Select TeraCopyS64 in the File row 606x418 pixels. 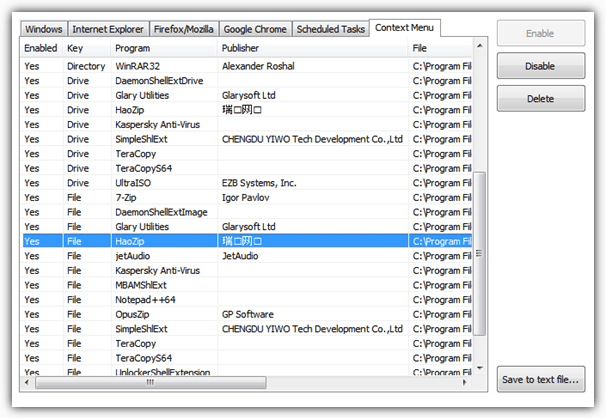tap(247, 358)
